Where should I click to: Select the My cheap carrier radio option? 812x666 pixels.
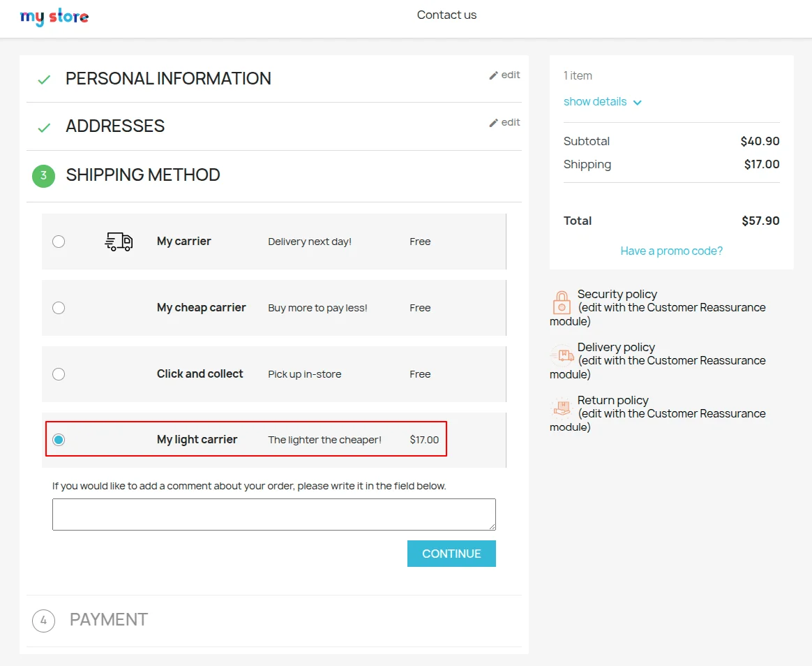59,308
